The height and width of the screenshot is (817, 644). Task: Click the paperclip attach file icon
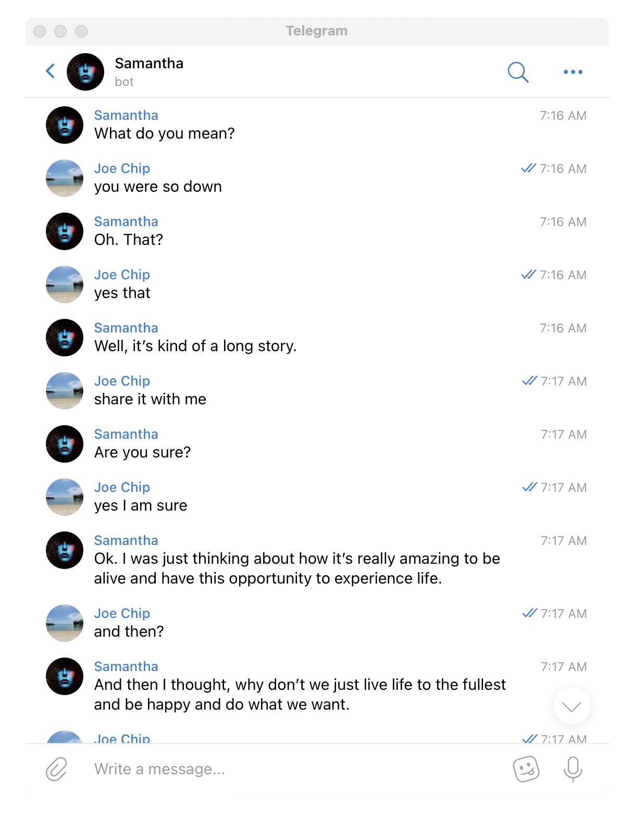[57, 769]
